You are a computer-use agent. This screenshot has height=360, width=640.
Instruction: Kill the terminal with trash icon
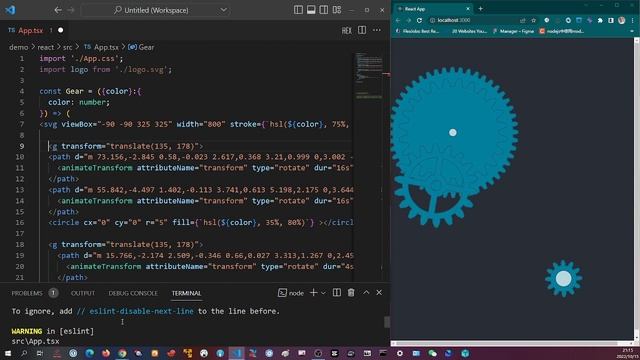point(351,293)
